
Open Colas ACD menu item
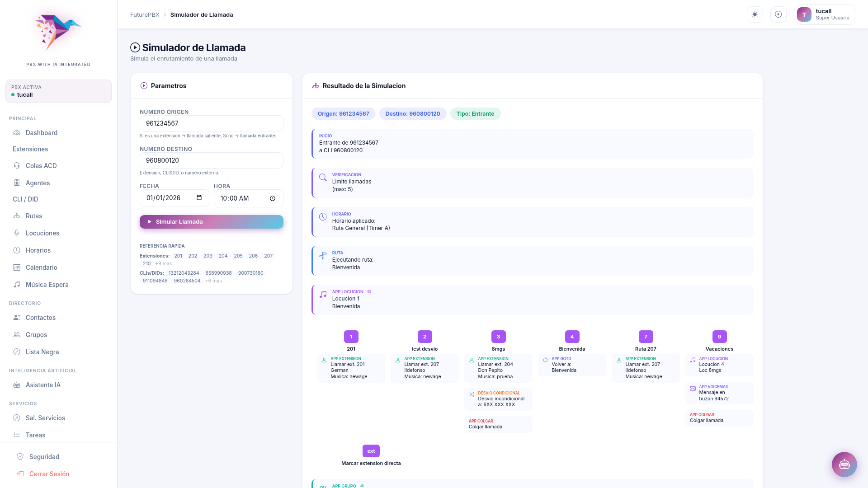41,166
